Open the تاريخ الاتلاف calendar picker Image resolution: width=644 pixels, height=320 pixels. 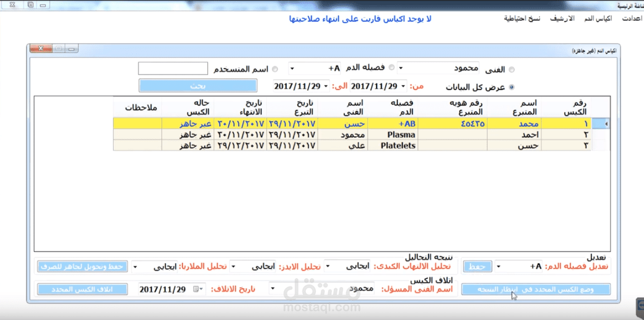tap(198, 289)
